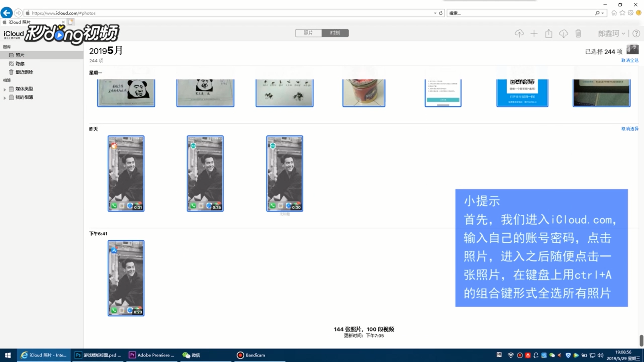644x362 pixels.
Task: Switch to 时刻 view tab
Action: (335, 33)
